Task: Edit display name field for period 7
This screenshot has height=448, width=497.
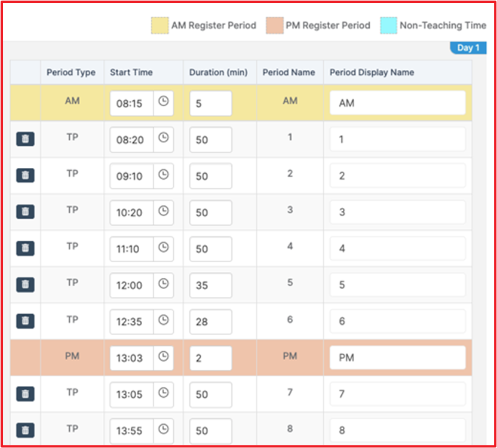Action: pyautogui.click(x=398, y=394)
